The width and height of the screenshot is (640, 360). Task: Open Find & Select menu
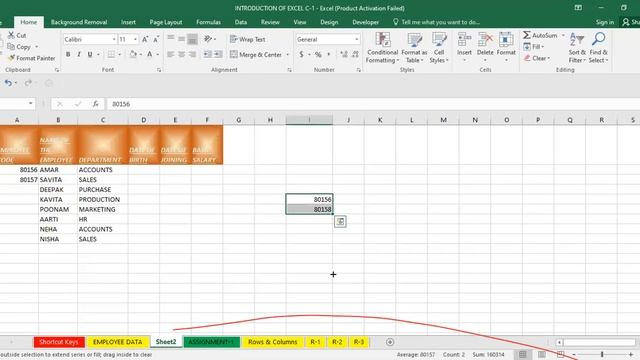point(598,48)
